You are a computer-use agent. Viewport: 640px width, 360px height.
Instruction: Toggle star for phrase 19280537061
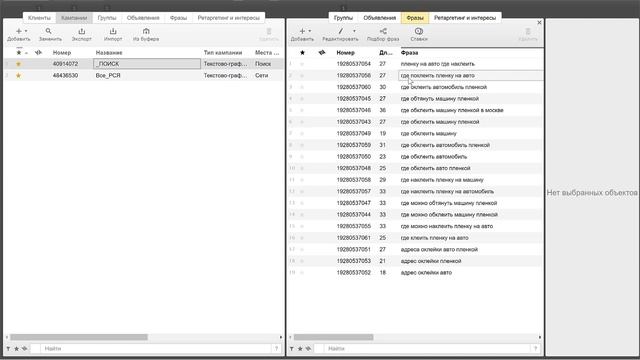tap(302, 238)
